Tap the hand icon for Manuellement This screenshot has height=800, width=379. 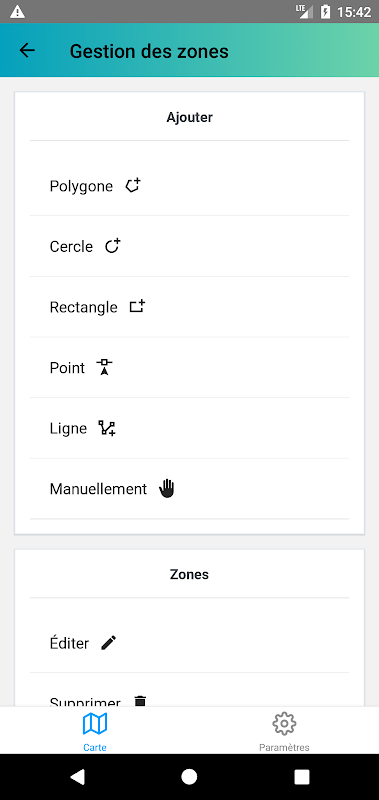point(167,488)
